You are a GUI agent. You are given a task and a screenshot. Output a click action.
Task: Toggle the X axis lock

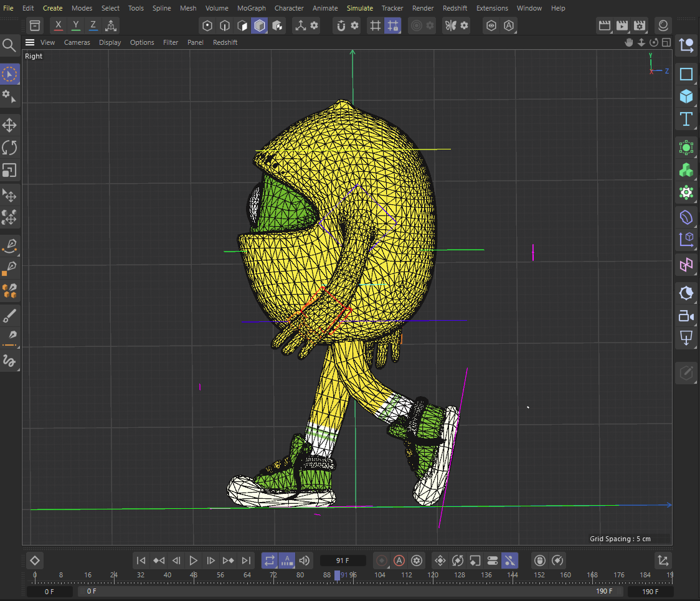58,26
